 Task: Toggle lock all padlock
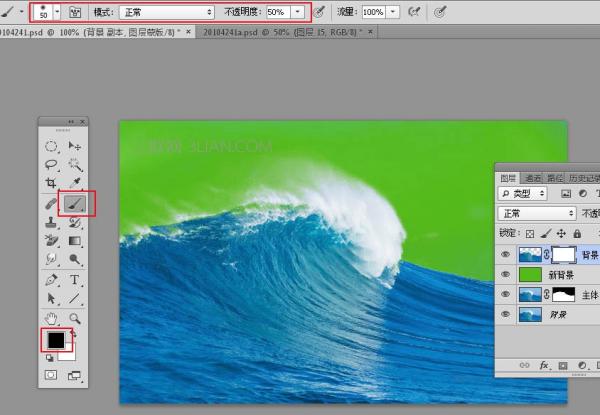pyautogui.click(x=577, y=233)
